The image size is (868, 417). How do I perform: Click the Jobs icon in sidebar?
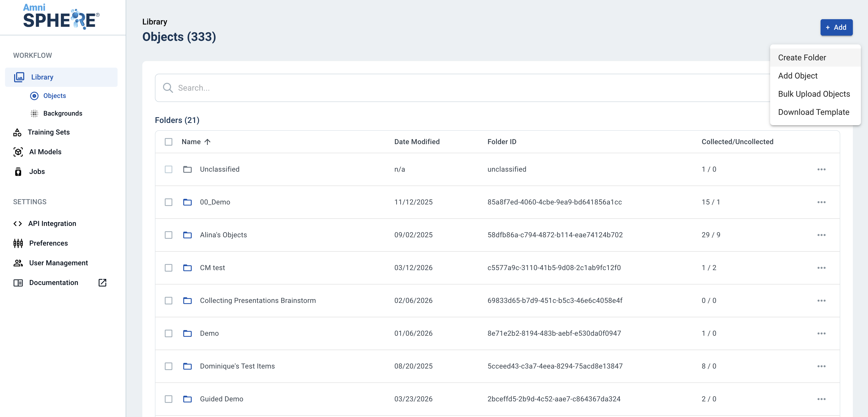(18, 172)
